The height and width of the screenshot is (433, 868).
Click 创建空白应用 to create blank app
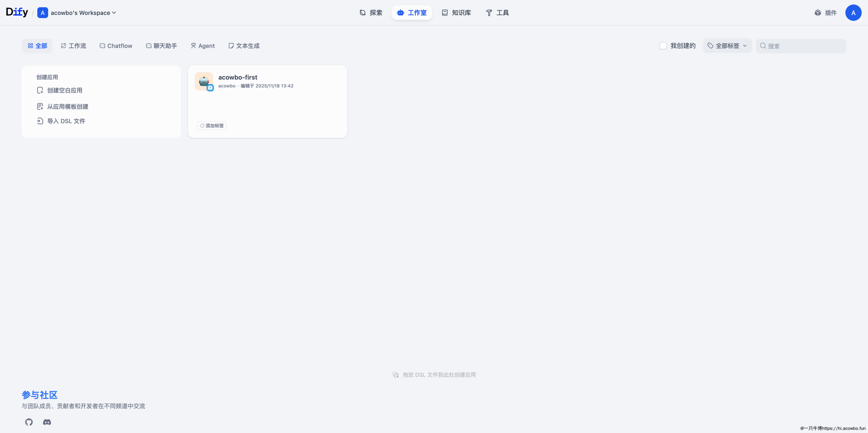point(64,90)
